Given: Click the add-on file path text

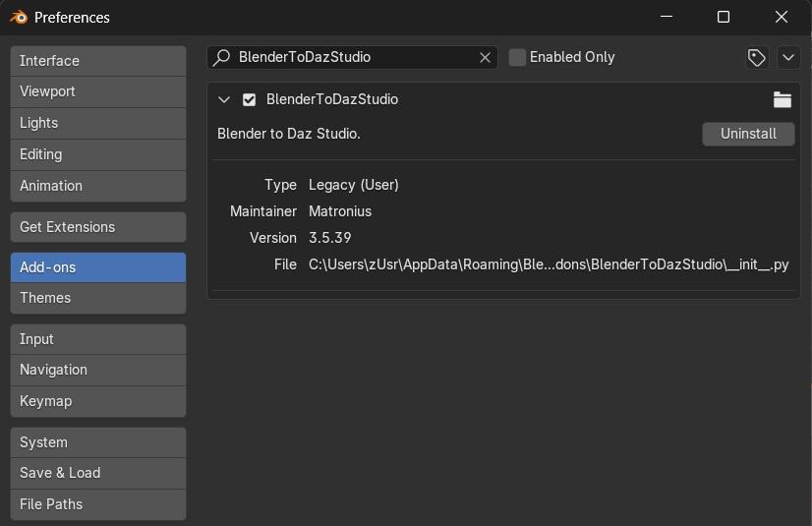Looking at the screenshot, I should click(548, 264).
